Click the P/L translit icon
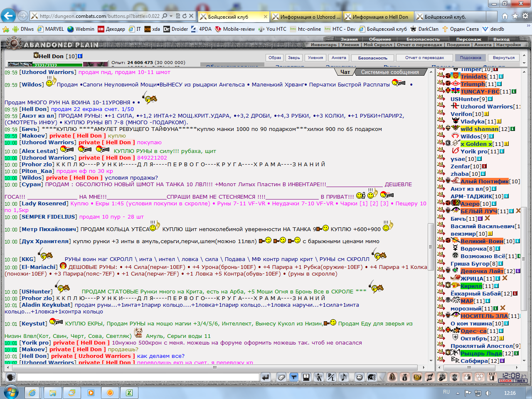This screenshot has width=532, height=399. [x=331, y=377]
